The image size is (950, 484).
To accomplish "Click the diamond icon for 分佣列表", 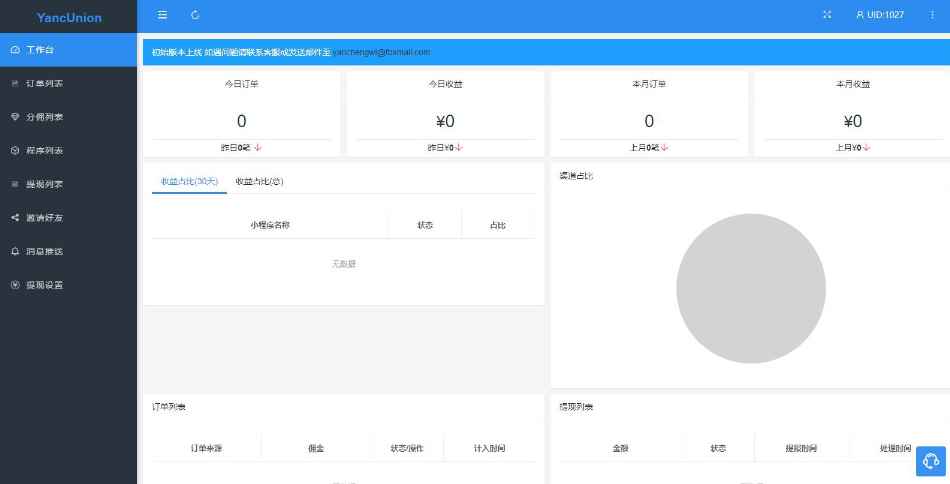I will tap(15, 117).
